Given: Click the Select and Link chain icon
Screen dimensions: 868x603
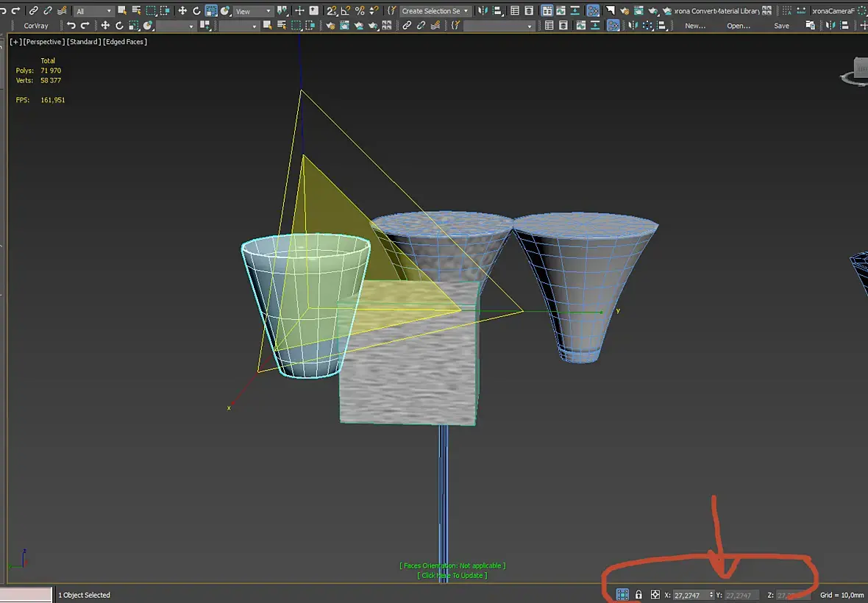Looking at the screenshot, I should tap(34, 11).
